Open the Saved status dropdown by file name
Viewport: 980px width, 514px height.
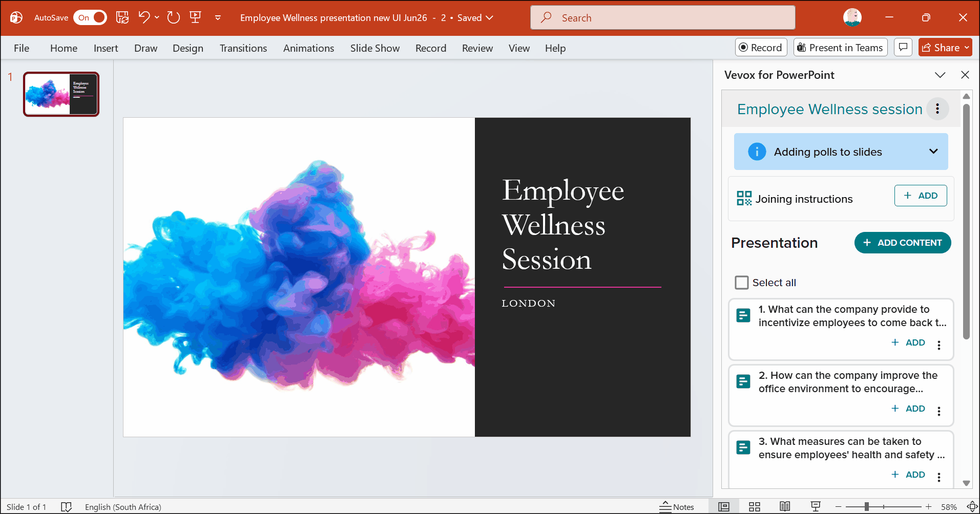[475, 18]
